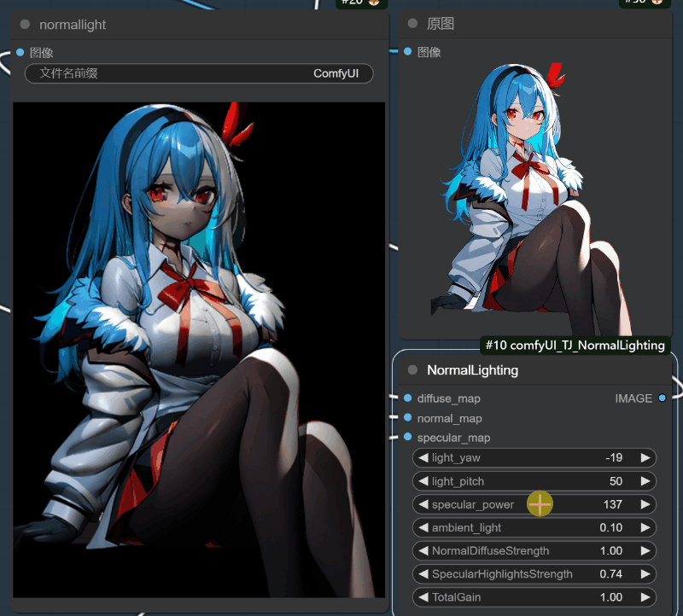Increase light_pitch with right arrow
683x616 pixels.
[x=645, y=481]
